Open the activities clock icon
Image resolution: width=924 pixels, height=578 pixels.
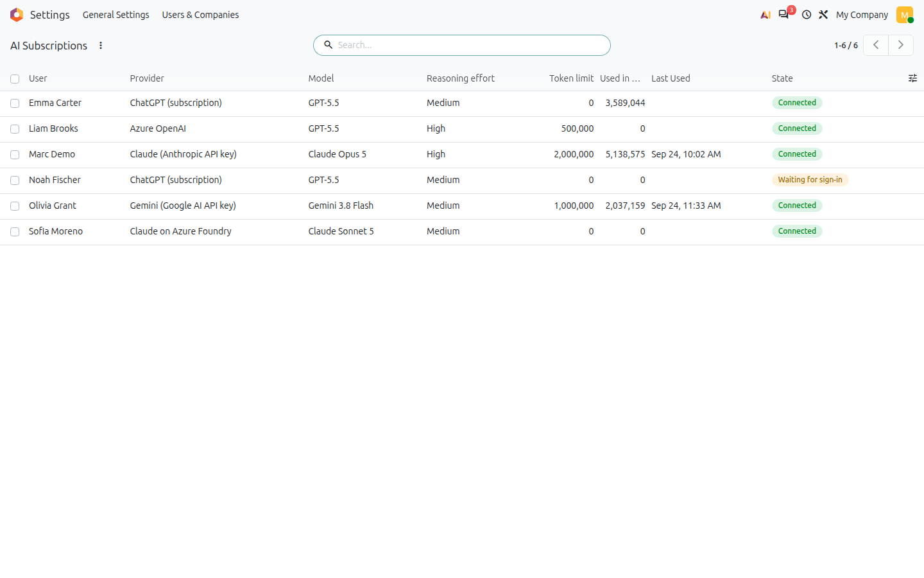807,15
